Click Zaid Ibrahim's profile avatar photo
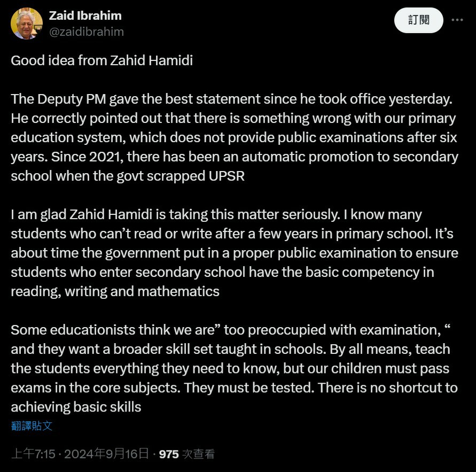The image size is (476, 472). point(26,24)
